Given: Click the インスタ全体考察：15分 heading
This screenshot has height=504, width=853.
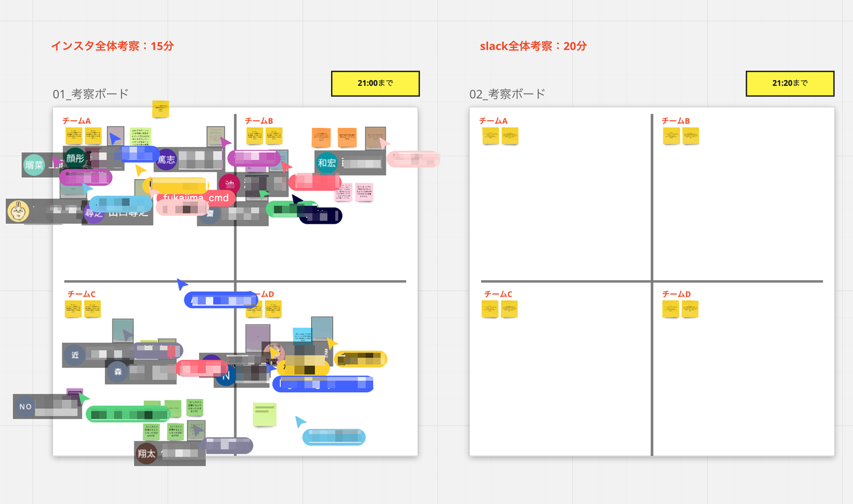Looking at the screenshot, I should point(113,46).
